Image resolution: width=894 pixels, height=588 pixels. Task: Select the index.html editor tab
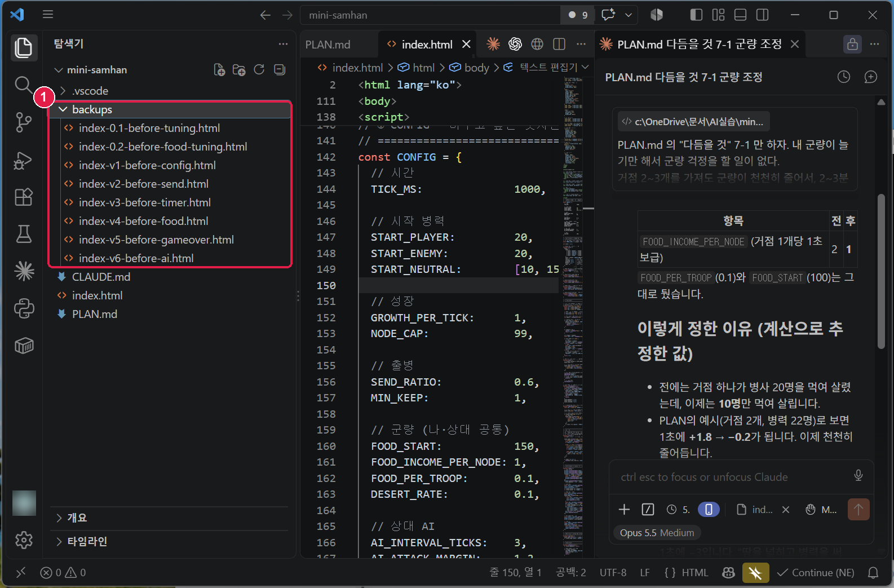pyautogui.click(x=427, y=45)
